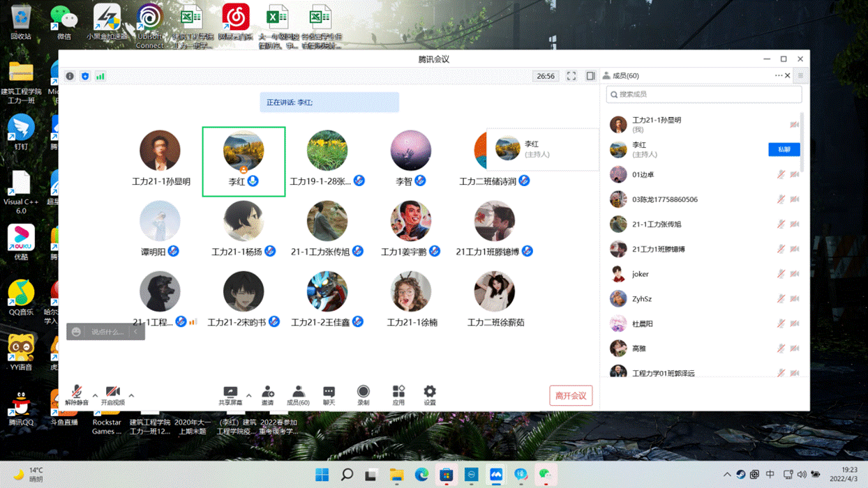Open the members panel three-dot menu
This screenshot has width=868, height=488.
pyautogui.click(x=778, y=75)
